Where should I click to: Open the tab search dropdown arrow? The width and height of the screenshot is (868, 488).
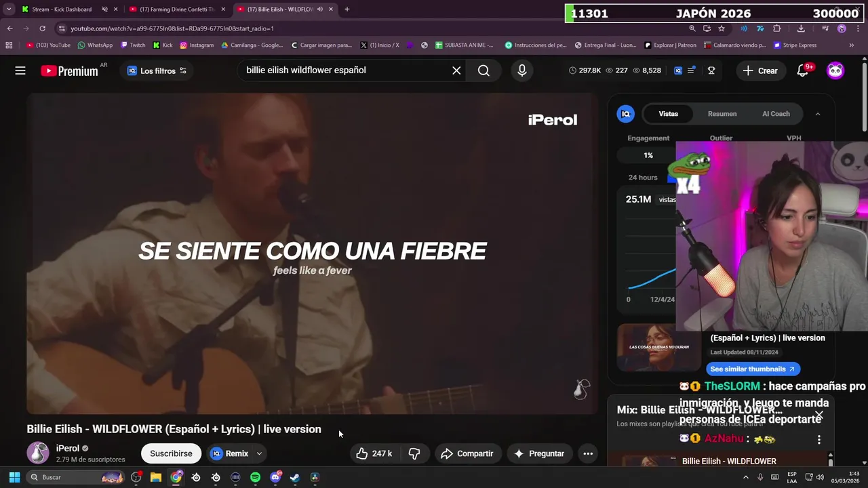[9, 9]
